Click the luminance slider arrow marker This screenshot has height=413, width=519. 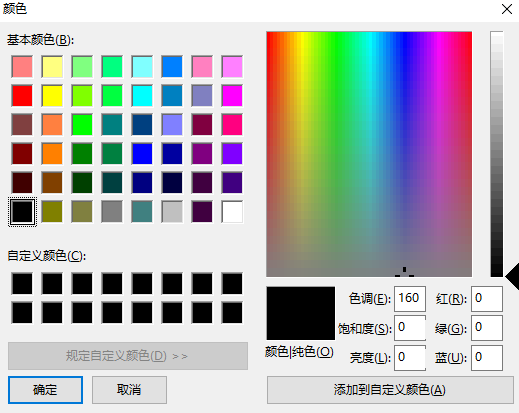point(512,276)
